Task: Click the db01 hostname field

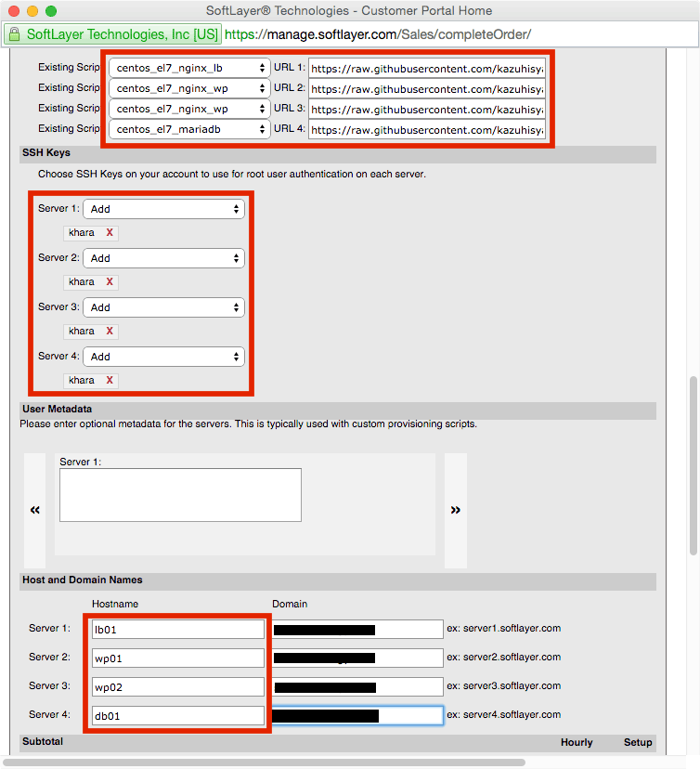Action: click(178, 715)
